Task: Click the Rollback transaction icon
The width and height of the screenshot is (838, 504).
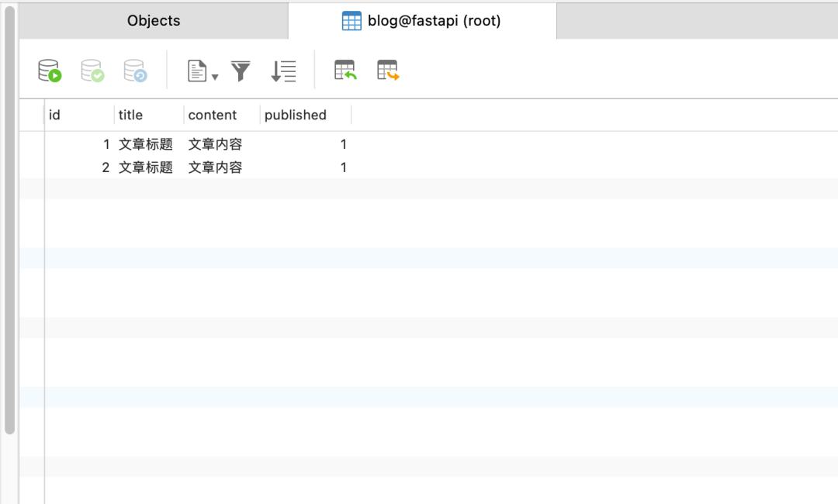Action: point(135,71)
